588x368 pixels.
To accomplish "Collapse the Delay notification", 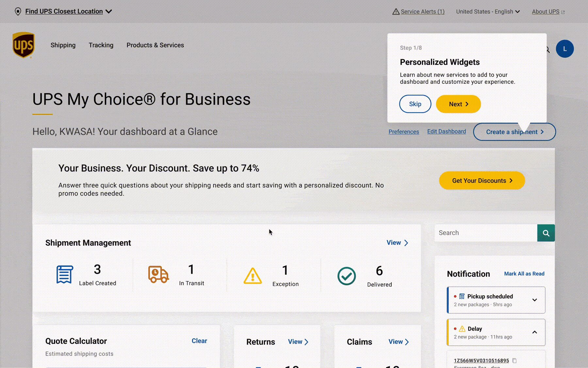I will coord(535,332).
